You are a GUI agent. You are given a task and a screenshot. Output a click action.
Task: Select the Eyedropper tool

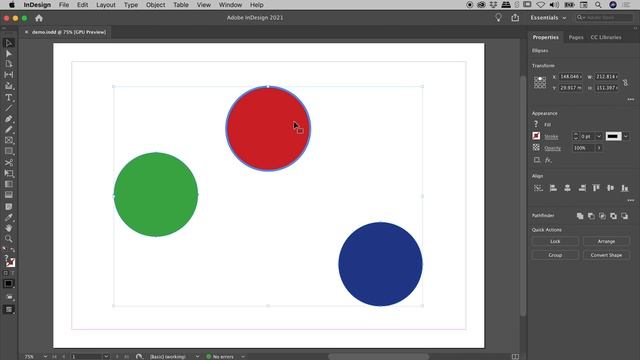[9, 218]
